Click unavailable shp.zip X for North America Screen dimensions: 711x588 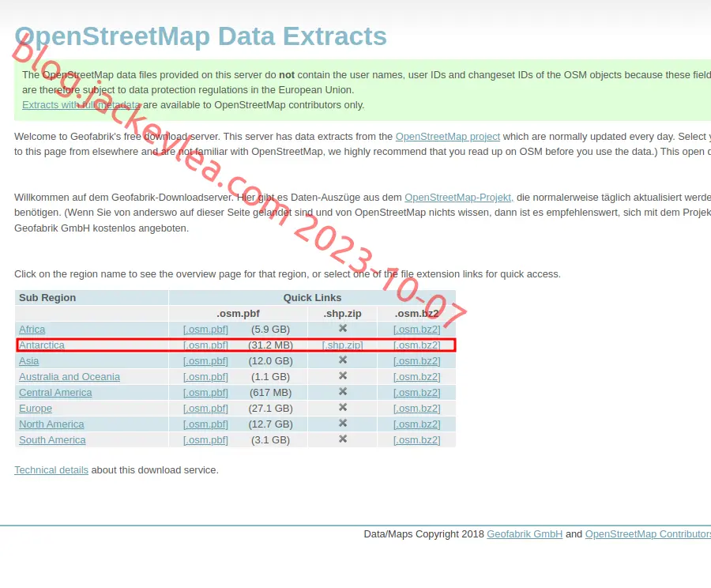[343, 423]
